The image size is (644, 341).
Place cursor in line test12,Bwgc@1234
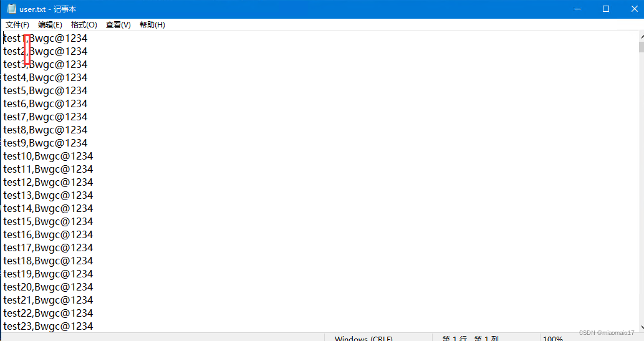pyautogui.click(x=48, y=183)
